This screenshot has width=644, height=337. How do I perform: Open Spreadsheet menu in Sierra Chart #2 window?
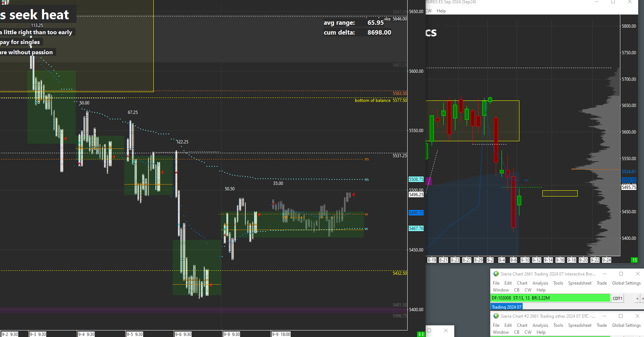tap(580, 325)
